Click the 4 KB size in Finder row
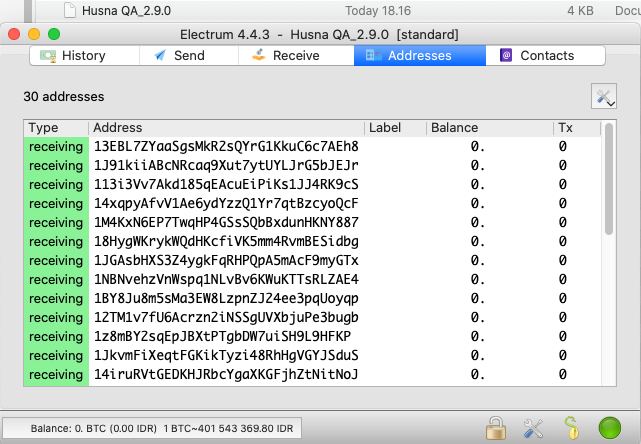Viewport: 641px width, 444px height. point(580,11)
